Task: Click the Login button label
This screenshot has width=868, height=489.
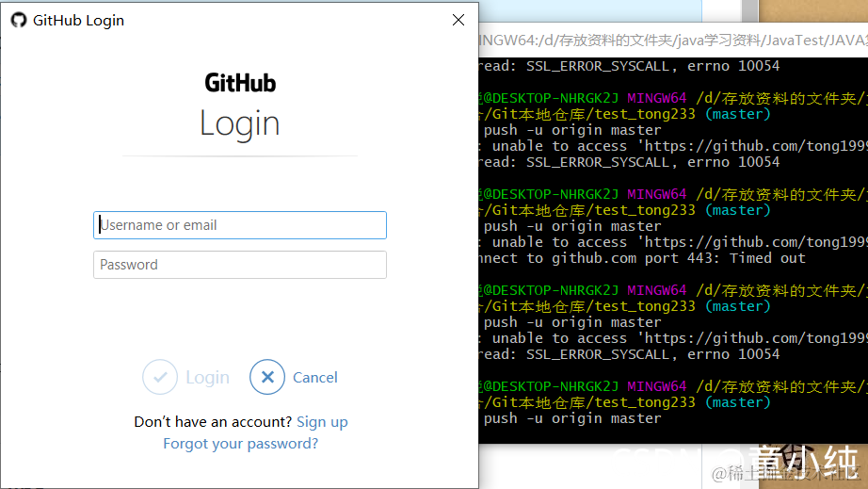Action: pyautogui.click(x=208, y=377)
